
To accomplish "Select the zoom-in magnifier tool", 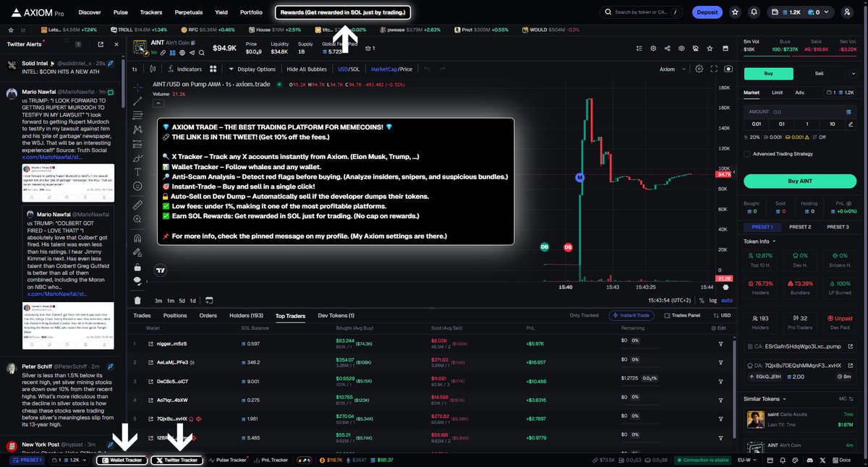I will pyautogui.click(x=137, y=220).
